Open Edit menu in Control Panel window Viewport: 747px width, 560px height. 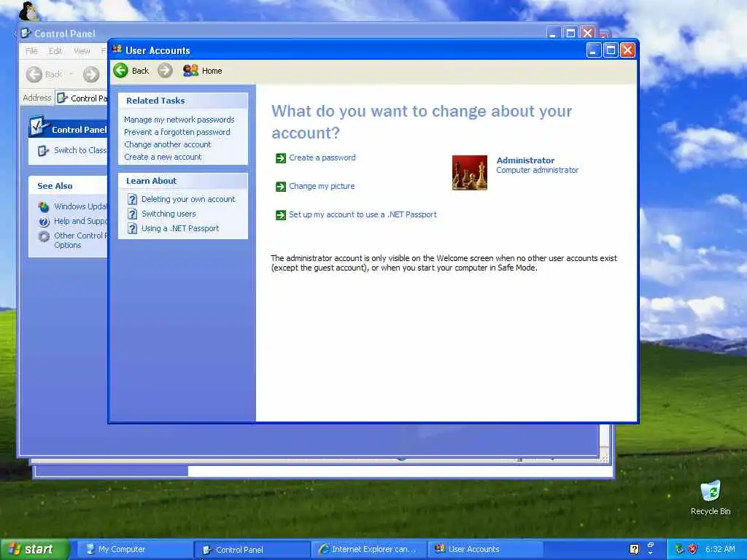tap(55, 51)
